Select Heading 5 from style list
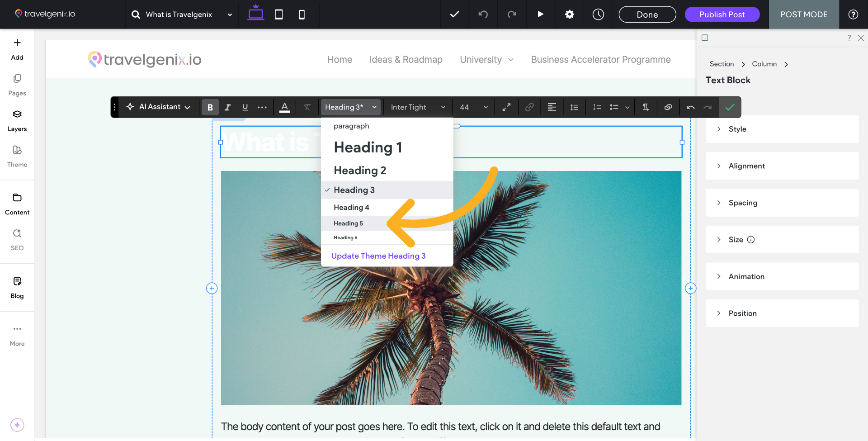868x441 pixels. point(349,223)
